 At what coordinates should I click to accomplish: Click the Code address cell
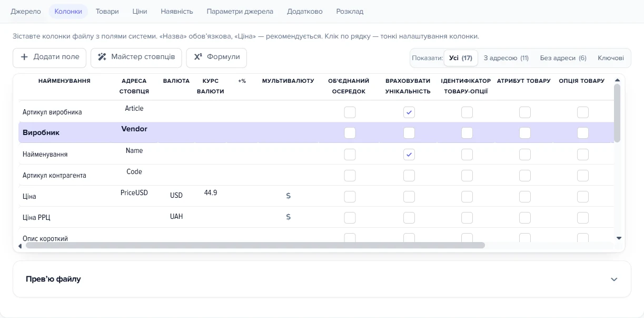(x=134, y=172)
